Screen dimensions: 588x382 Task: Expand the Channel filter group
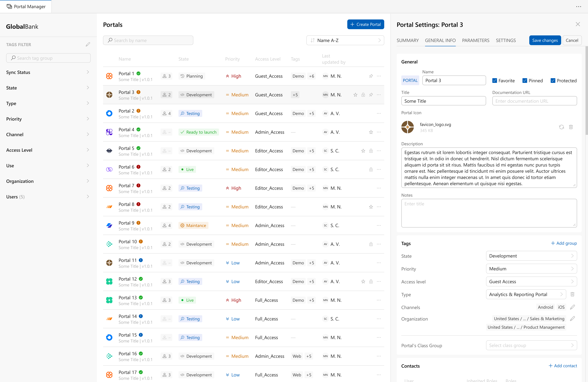[48, 135]
